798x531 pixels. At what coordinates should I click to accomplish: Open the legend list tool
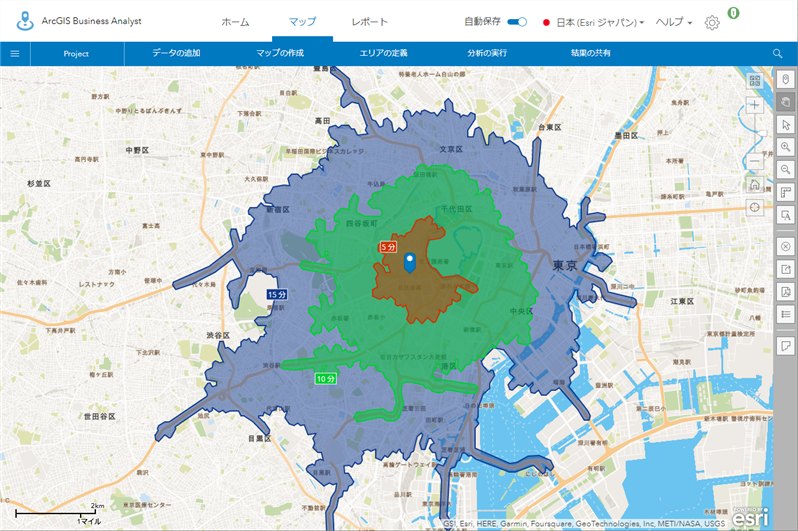coord(786,314)
